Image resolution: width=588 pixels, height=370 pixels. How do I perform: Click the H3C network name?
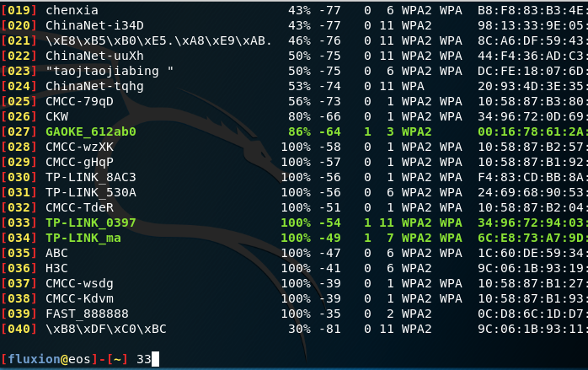(56, 268)
